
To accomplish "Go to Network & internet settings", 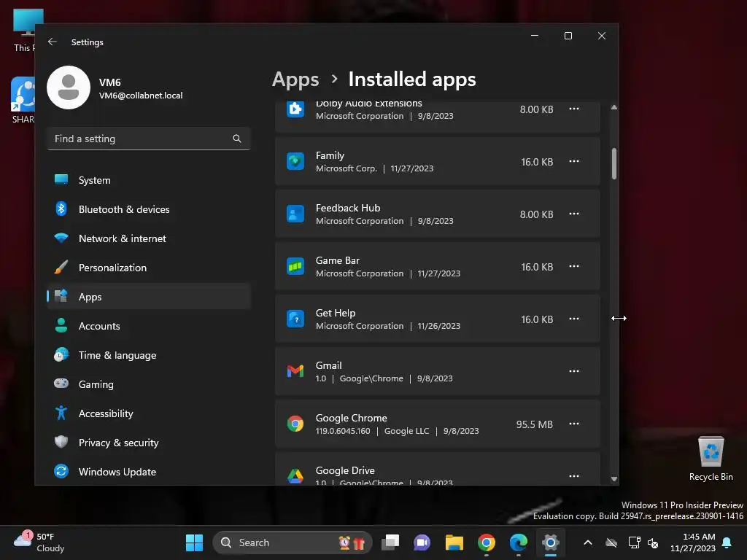I will pos(149,238).
